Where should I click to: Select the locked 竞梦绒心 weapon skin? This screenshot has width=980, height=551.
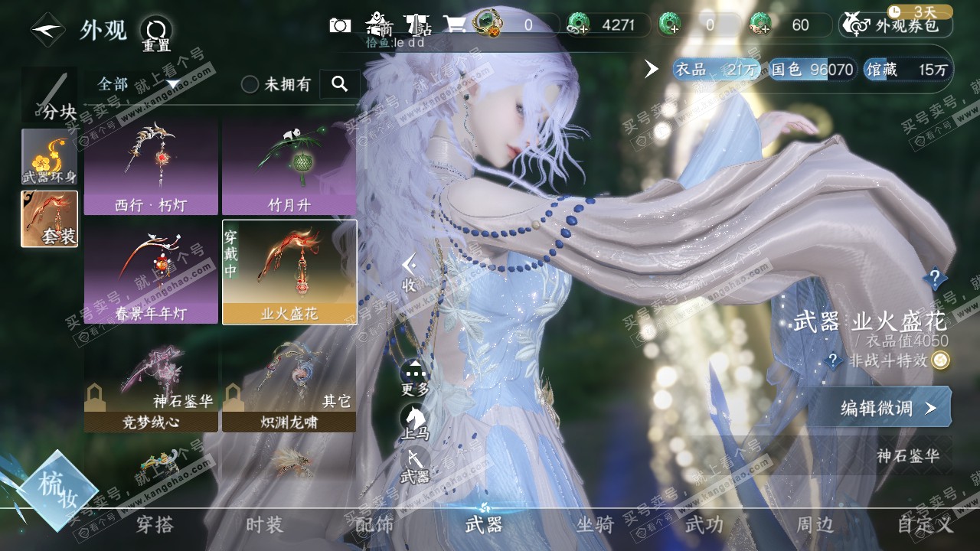click(x=151, y=381)
